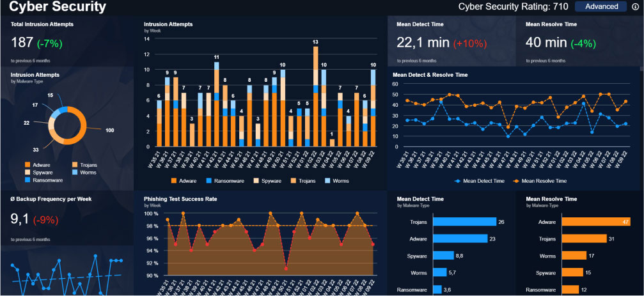Screen dimensions: 644x296
Task: Click the Spyware bar in Mean Resolve Time
Action: [572, 272]
